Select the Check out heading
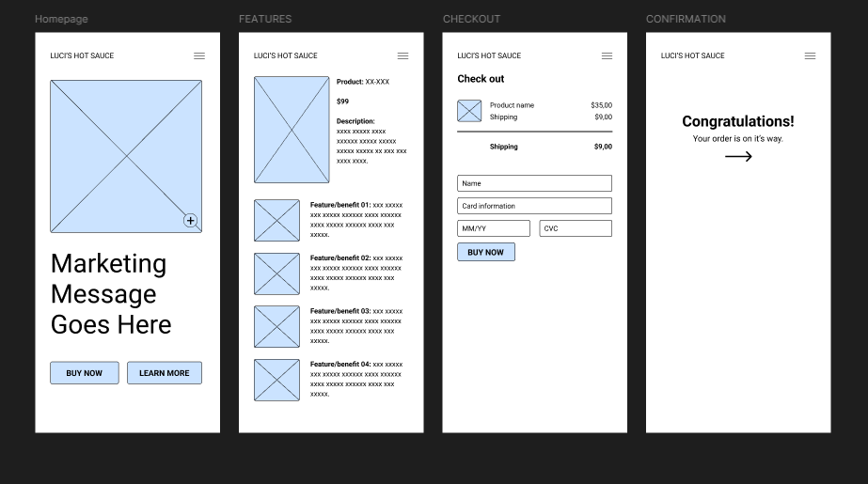Image resolution: width=868 pixels, height=484 pixels. 481,79
